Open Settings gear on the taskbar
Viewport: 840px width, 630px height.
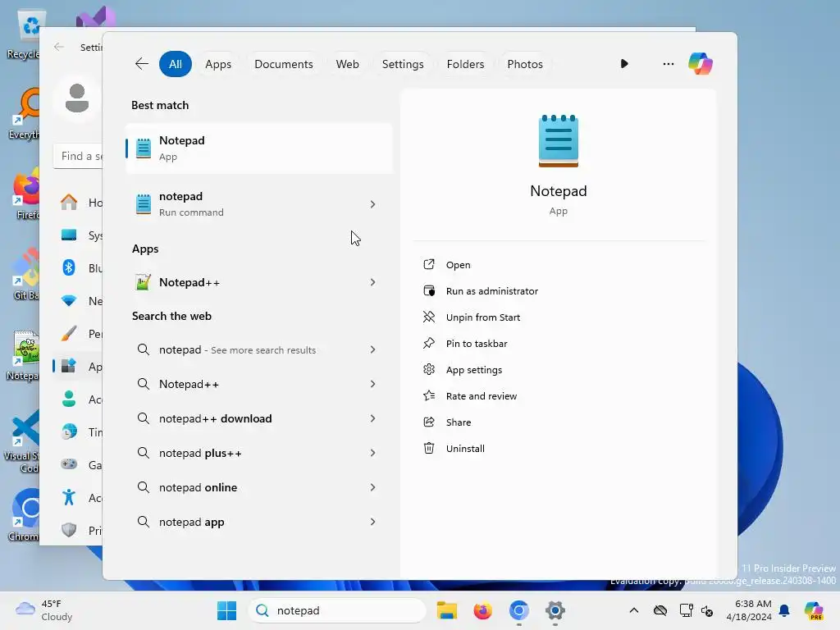pos(555,610)
